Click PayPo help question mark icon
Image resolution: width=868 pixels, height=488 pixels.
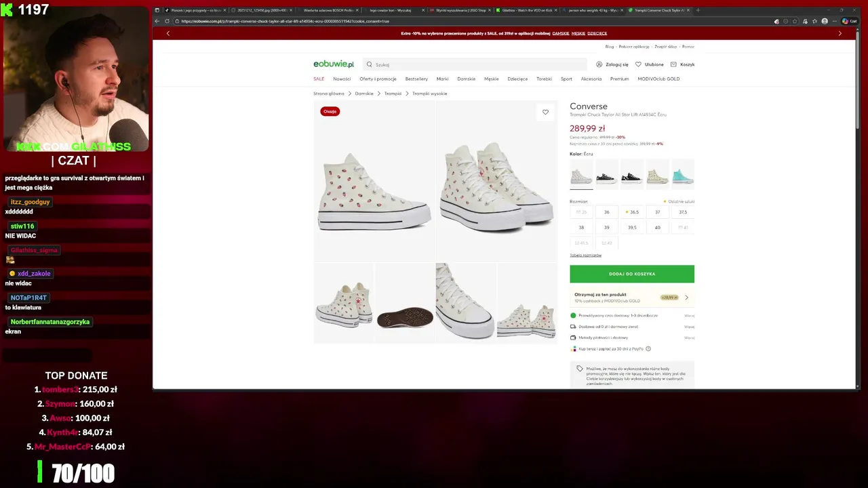[x=648, y=349]
